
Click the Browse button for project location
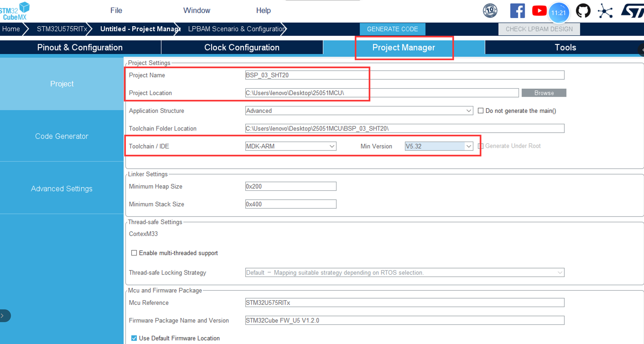(x=544, y=93)
